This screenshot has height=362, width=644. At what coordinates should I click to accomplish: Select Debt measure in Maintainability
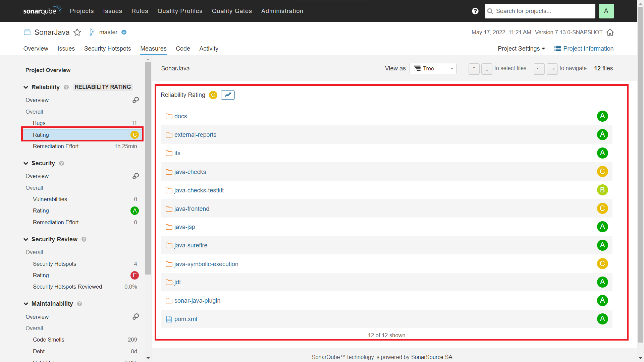[x=83, y=351]
